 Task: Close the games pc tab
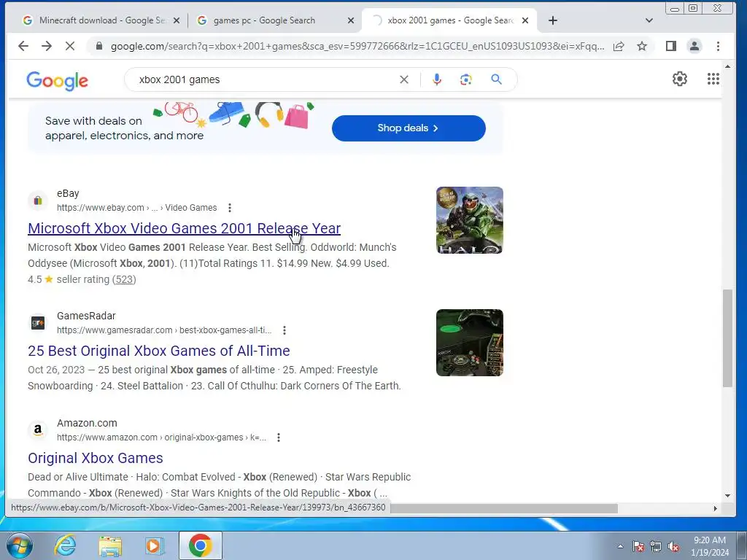351,20
